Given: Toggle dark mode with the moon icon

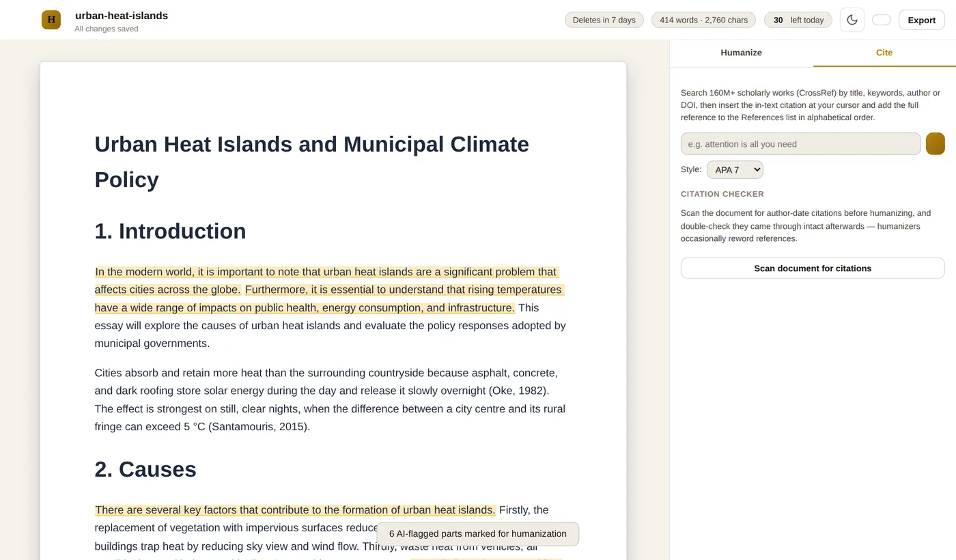Looking at the screenshot, I should [852, 20].
